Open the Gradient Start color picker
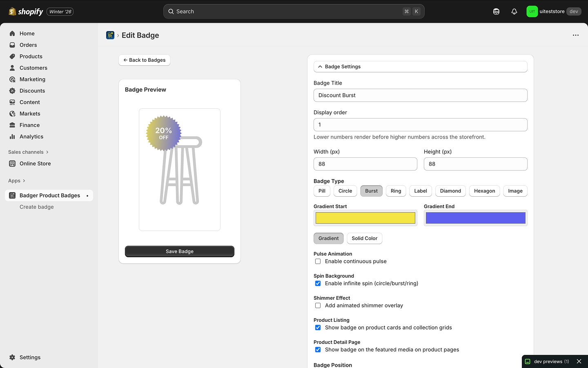 [x=365, y=218]
